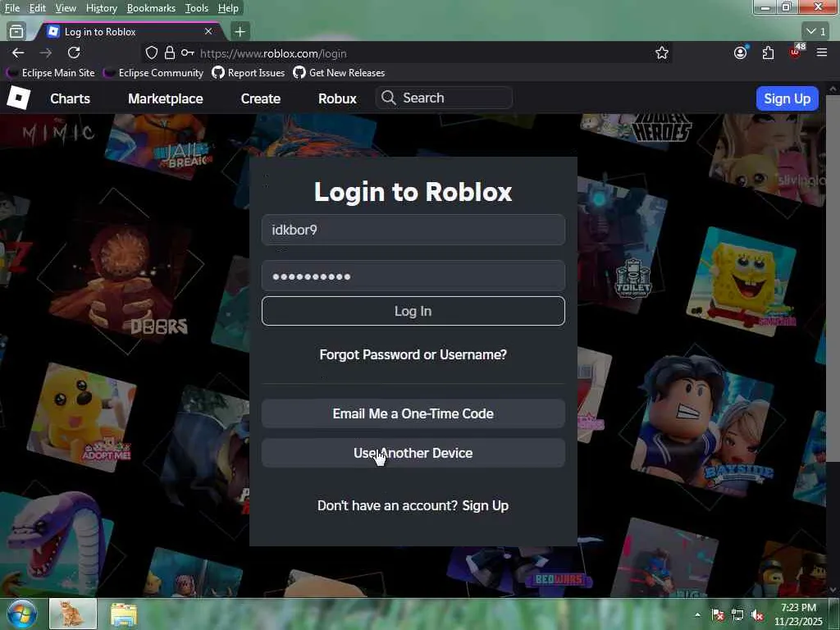This screenshot has height=630, width=840.
Task: Expand the list all tabs dropdown
Action: pos(816,32)
